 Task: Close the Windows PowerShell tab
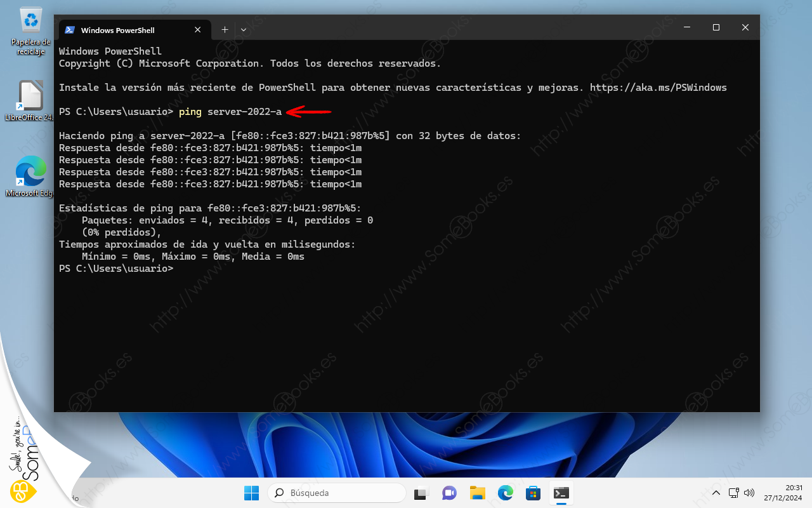[198, 30]
